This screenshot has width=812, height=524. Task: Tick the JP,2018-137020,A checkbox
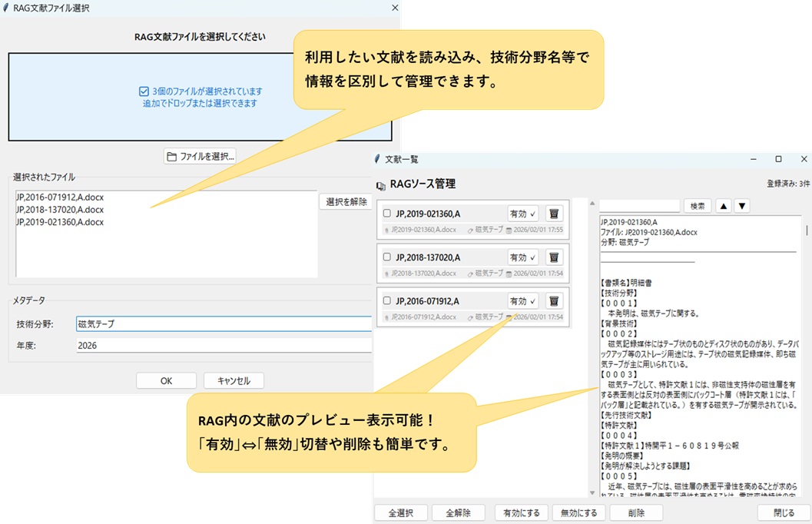(x=387, y=257)
